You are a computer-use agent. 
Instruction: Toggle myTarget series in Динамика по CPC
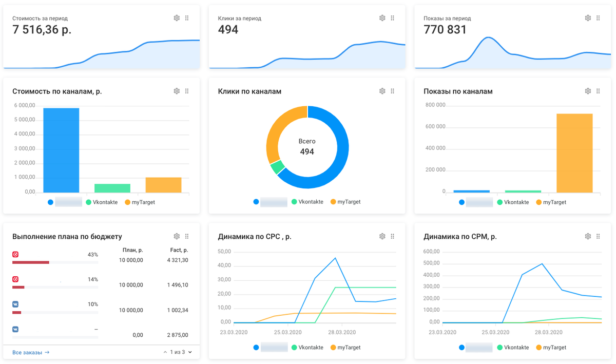tap(345, 348)
